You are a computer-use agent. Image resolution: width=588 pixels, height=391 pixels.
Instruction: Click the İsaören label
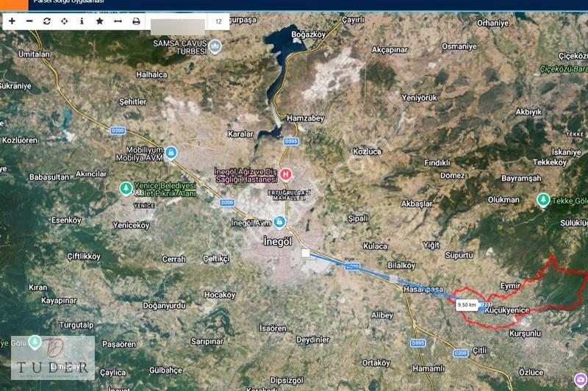point(273,329)
